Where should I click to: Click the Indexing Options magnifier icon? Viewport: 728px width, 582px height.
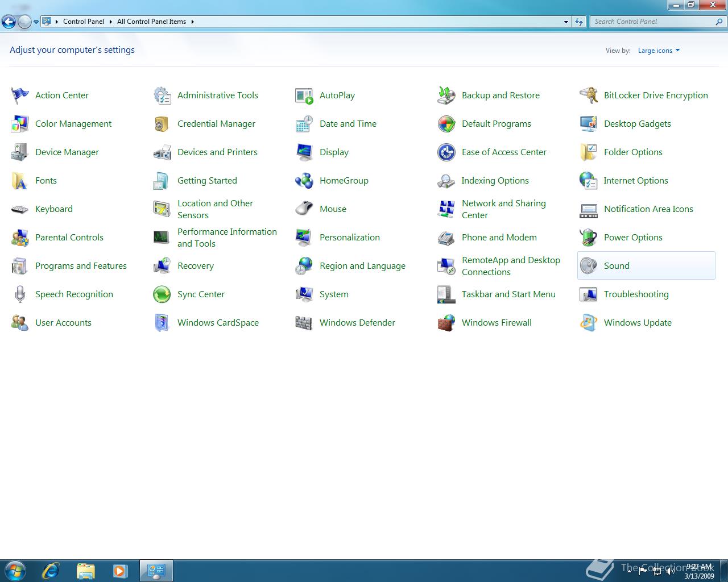point(446,181)
